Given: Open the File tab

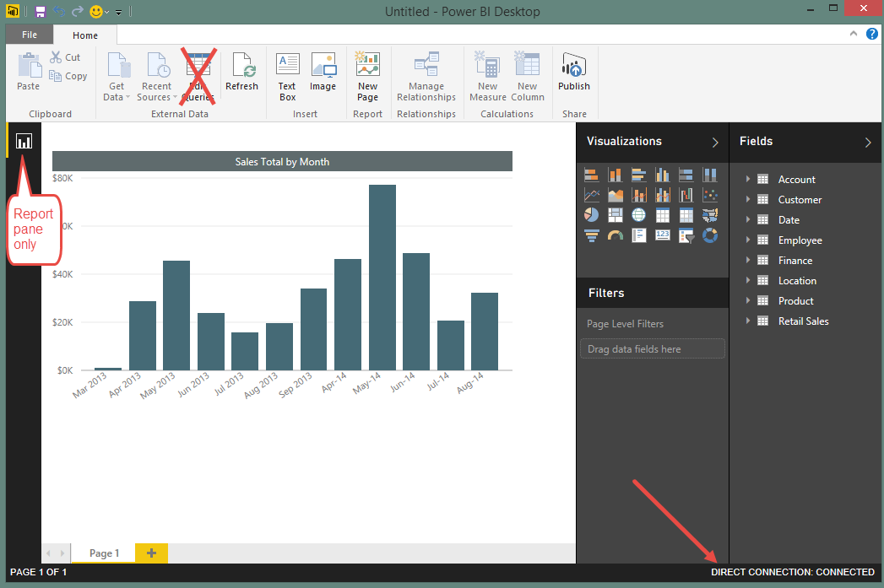Looking at the screenshot, I should click(x=30, y=35).
